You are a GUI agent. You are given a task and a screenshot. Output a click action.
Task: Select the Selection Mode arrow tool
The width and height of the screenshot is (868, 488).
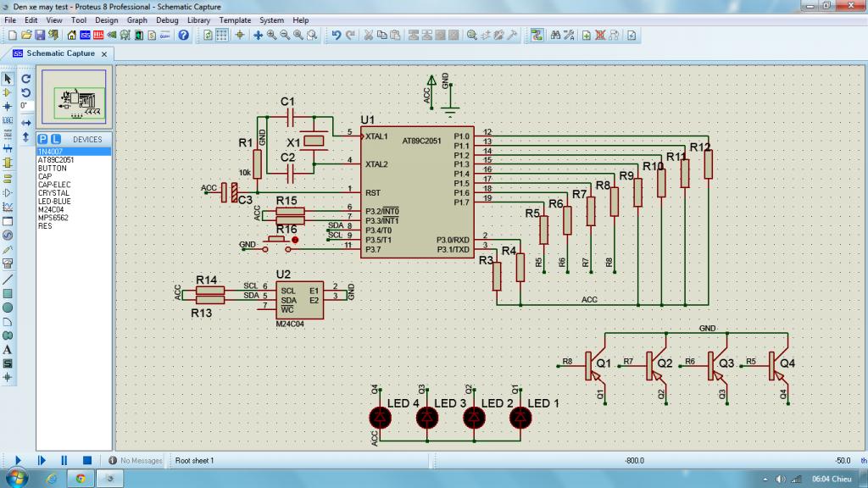(x=8, y=78)
